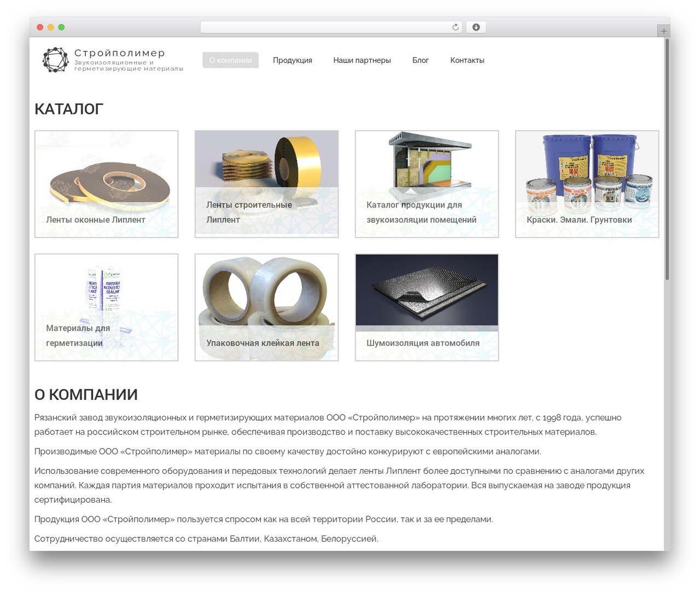Click the page vertical scrollbar
700x593 pixels.
[667, 159]
